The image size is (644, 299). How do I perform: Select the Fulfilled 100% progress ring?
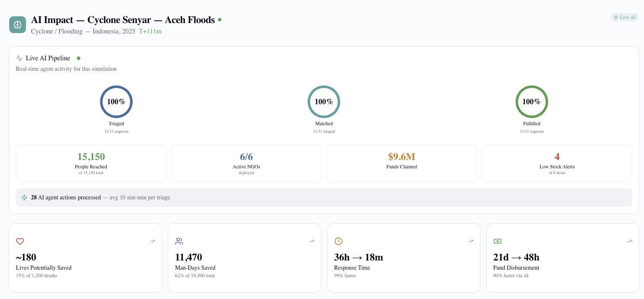[x=531, y=102]
